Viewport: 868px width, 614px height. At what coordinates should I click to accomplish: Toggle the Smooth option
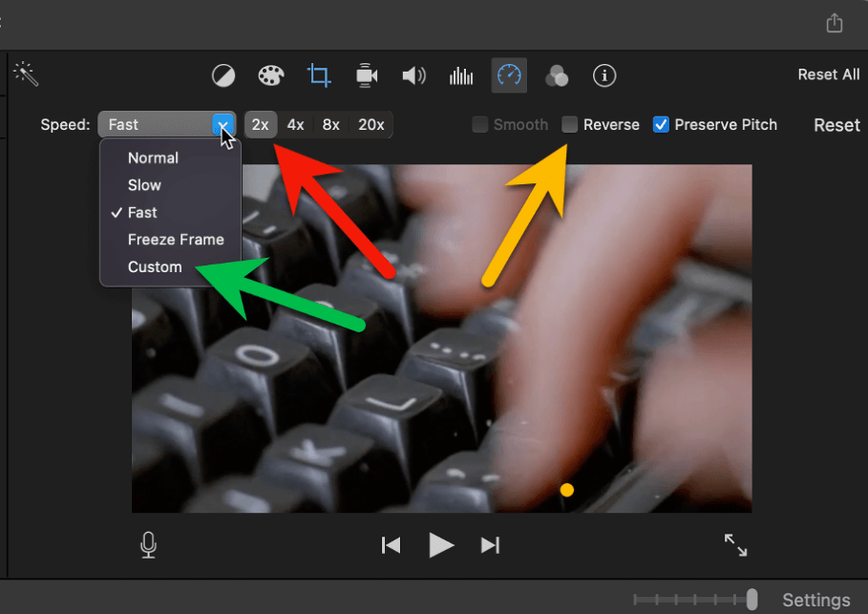pos(479,124)
